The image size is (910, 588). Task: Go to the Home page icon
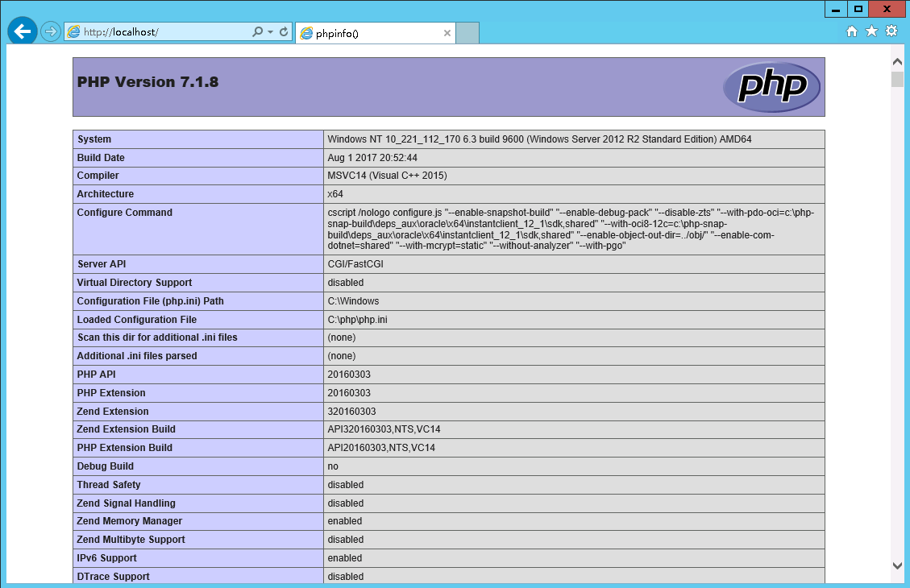tap(851, 31)
